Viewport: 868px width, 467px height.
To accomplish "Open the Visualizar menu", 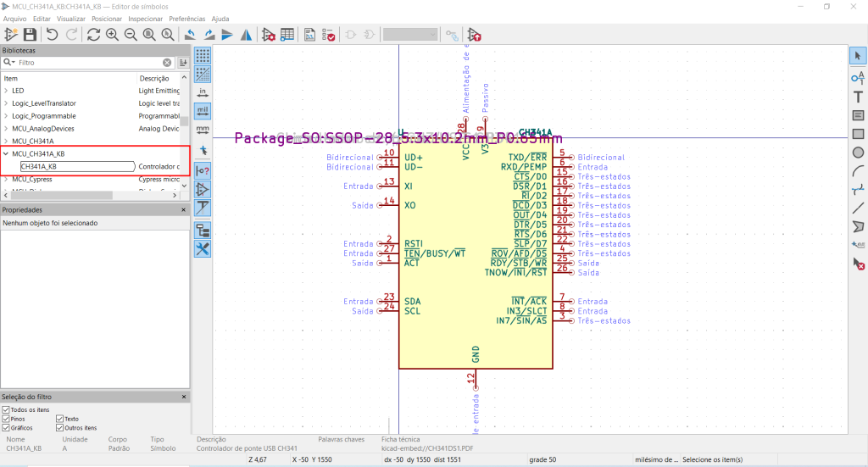I will pyautogui.click(x=71, y=19).
